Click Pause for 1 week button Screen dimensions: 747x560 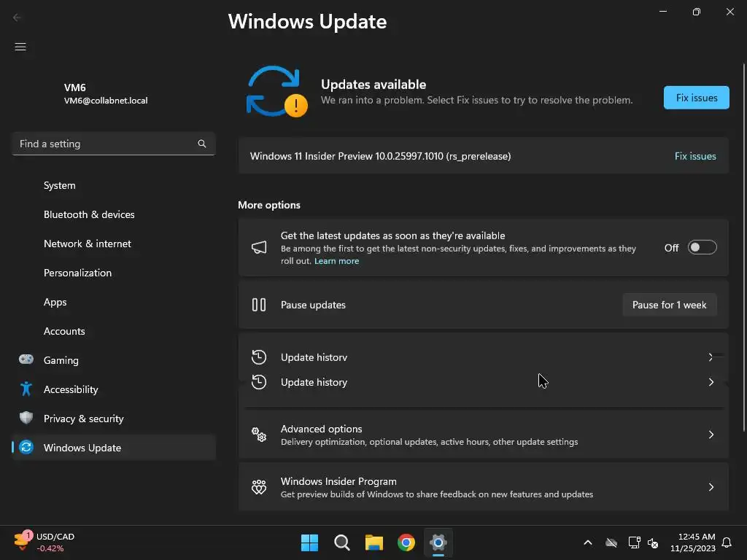point(670,305)
